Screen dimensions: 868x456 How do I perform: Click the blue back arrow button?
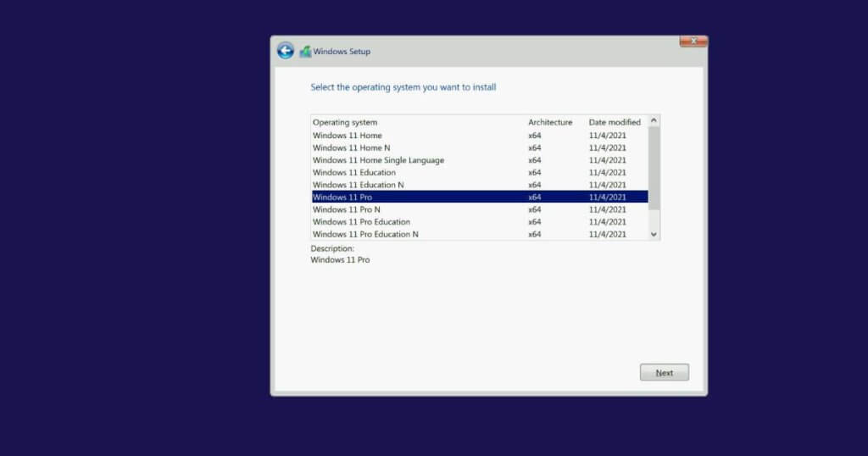click(285, 51)
